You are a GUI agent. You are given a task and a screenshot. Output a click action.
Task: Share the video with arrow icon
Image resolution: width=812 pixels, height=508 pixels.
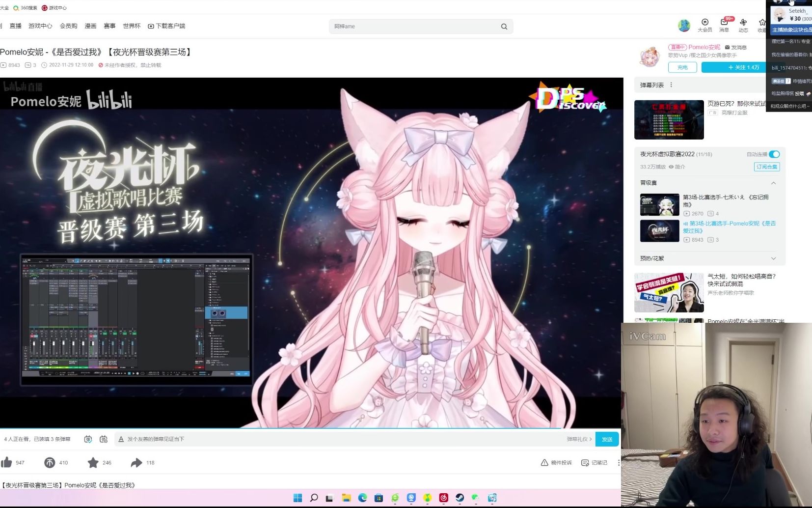coord(136,462)
